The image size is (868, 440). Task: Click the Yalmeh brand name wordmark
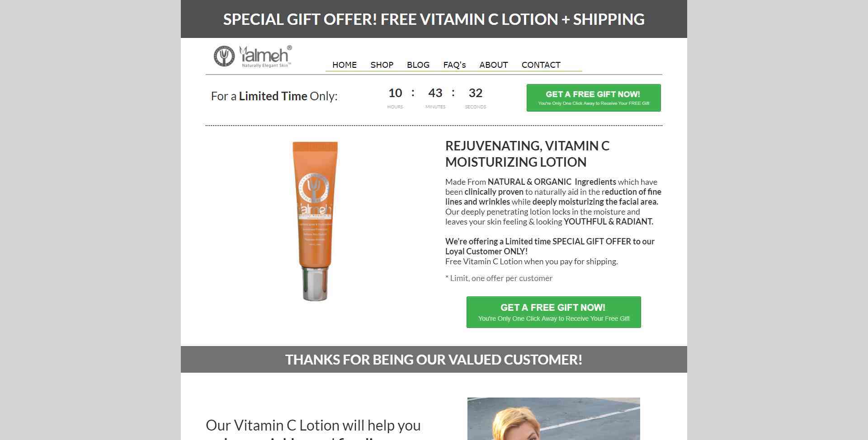[x=265, y=56]
